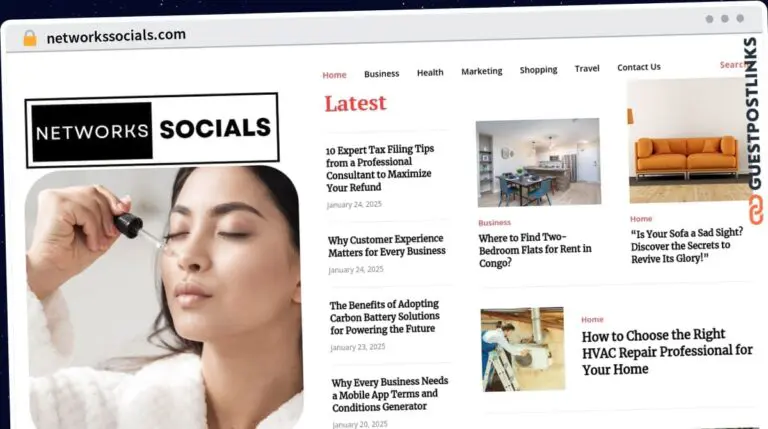The width and height of the screenshot is (768, 429).
Task: Click the January 24, 2025 date under tax tips
Action: coord(354,205)
